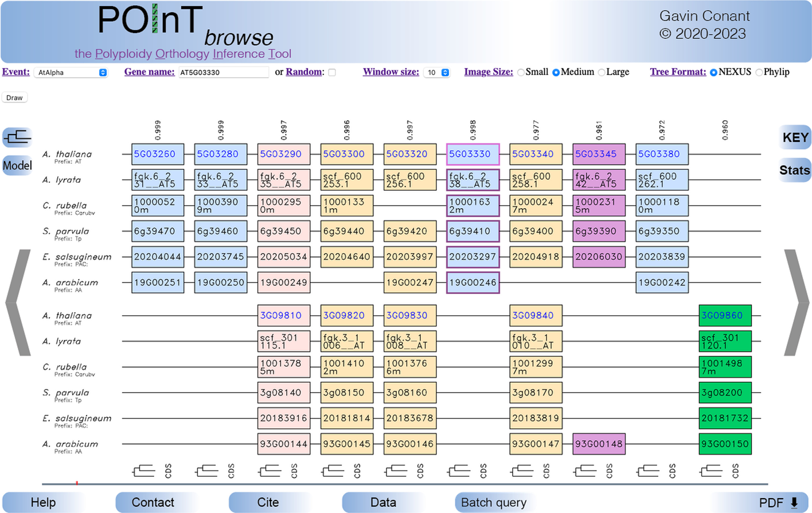This screenshot has height=513, width=812.
Task: Open the Contact tab
Action: pos(153,503)
